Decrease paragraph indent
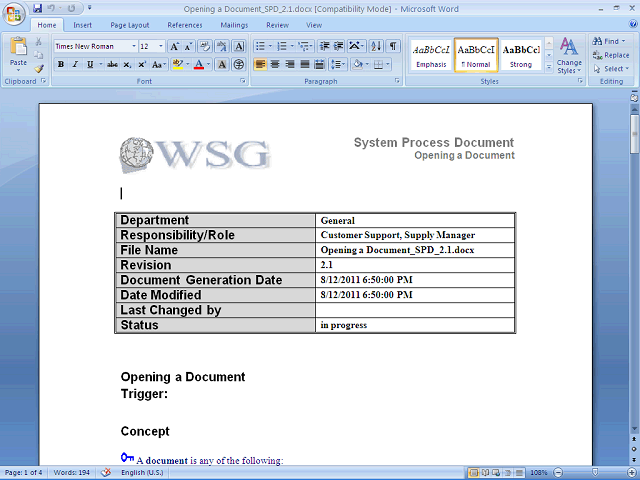This screenshot has height=480, width=640. click(x=324, y=46)
